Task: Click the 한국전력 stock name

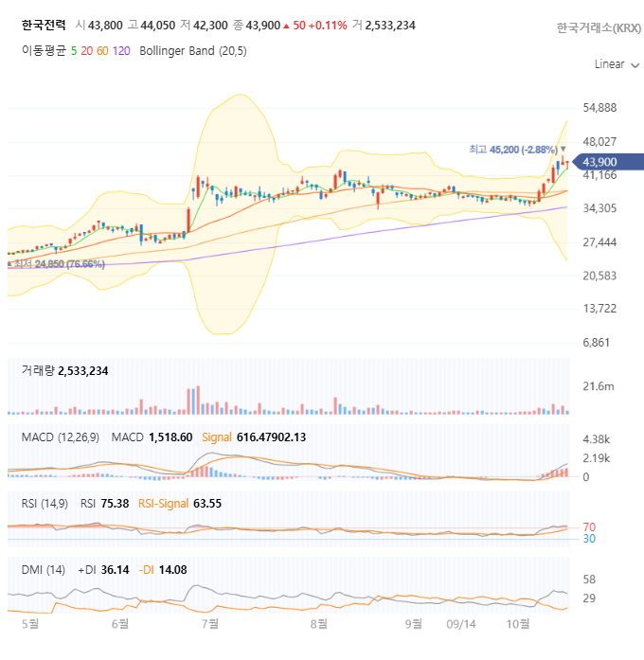Action: tap(44, 26)
